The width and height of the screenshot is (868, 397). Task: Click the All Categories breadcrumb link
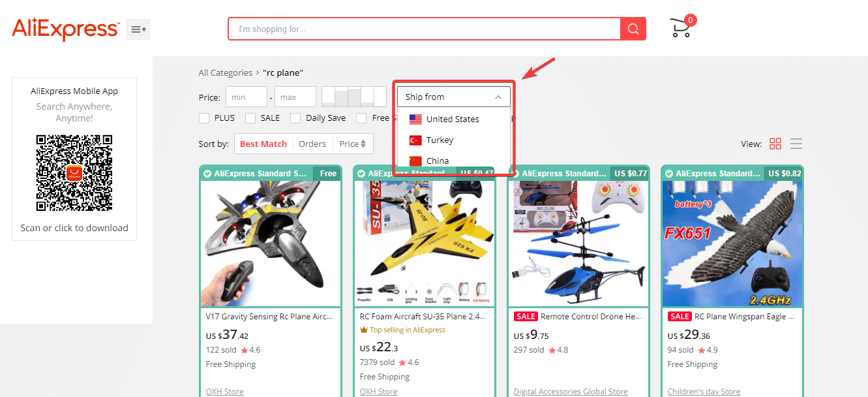click(225, 72)
